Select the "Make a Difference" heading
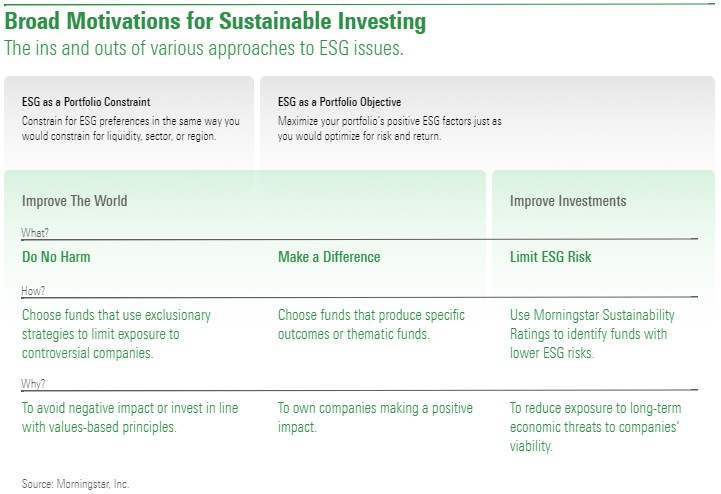The image size is (721, 494). pyautogui.click(x=329, y=257)
